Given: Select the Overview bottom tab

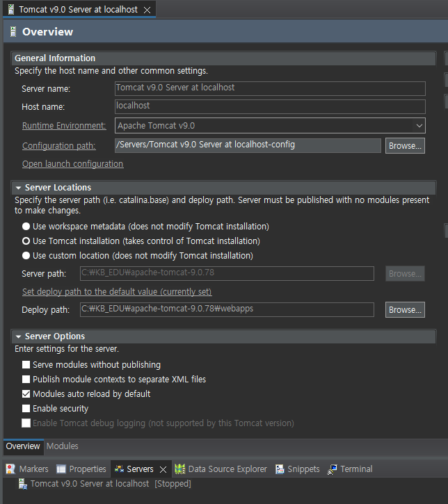Looking at the screenshot, I should tap(23, 446).
